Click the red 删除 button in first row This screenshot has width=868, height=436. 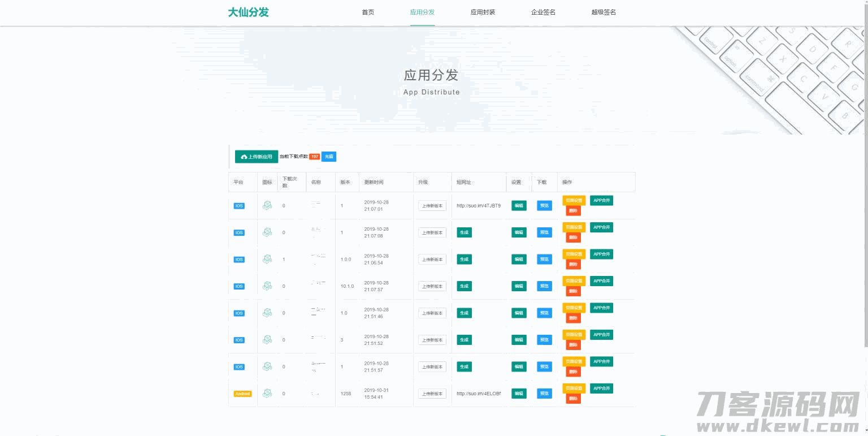click(x=573, y=211)
